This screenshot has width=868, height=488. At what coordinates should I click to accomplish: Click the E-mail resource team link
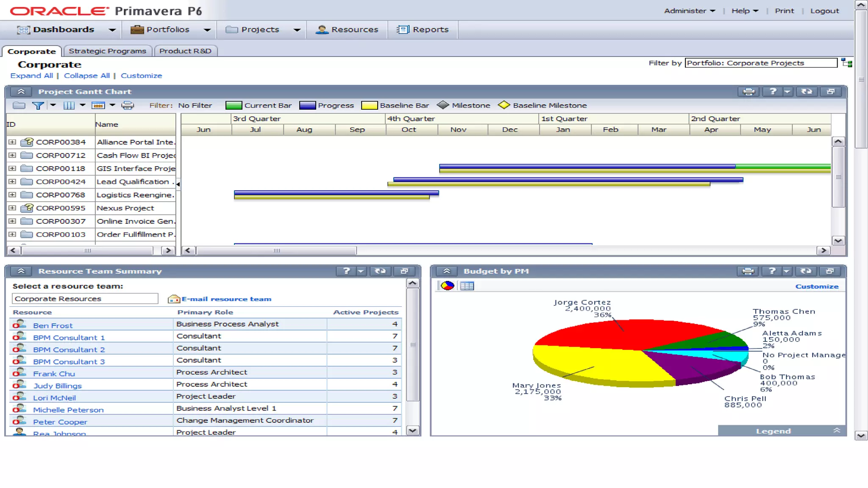(x=226, y=299)
